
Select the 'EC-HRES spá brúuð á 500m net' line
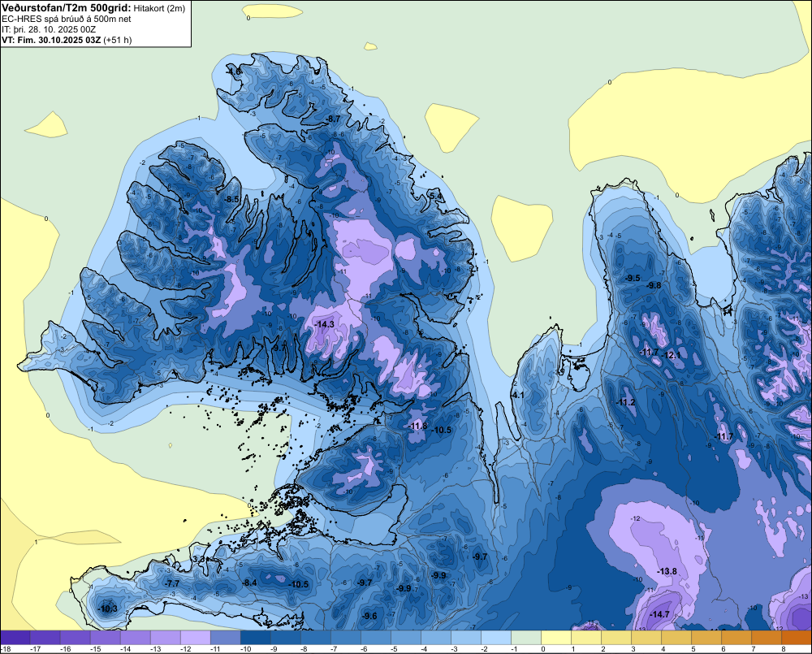(67, 19)
